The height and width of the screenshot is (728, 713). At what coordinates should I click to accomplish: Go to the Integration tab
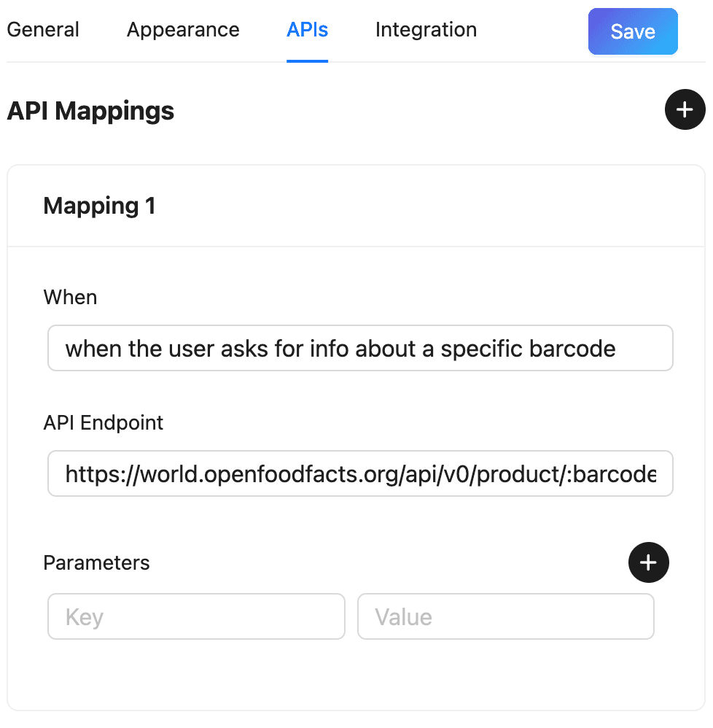tap(426, 30)
